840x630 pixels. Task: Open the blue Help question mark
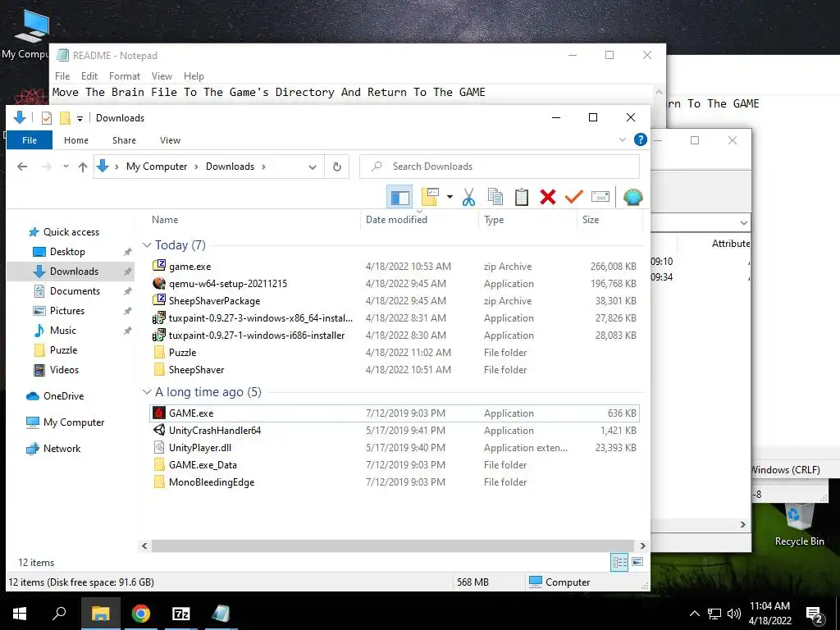tap(640, 139)
